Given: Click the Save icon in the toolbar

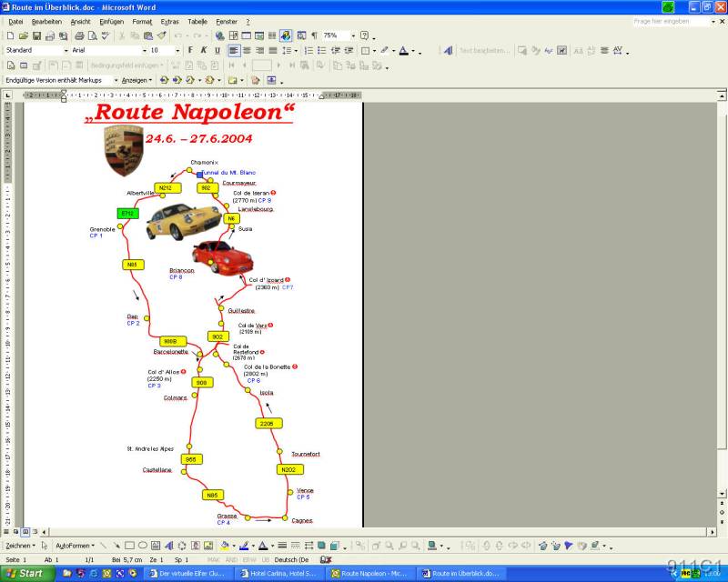Looking at the screenshot, I should (36, 35).
